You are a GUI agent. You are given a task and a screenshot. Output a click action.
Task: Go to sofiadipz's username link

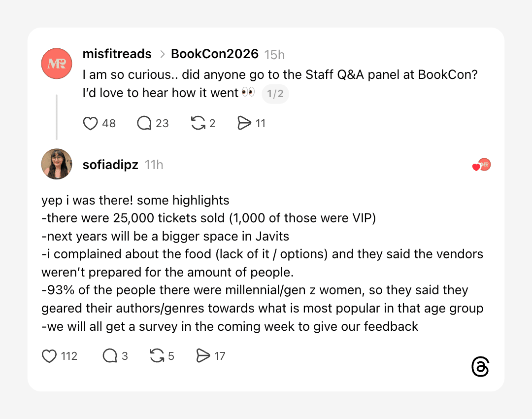pyautogui.click(x=110, y=165)
